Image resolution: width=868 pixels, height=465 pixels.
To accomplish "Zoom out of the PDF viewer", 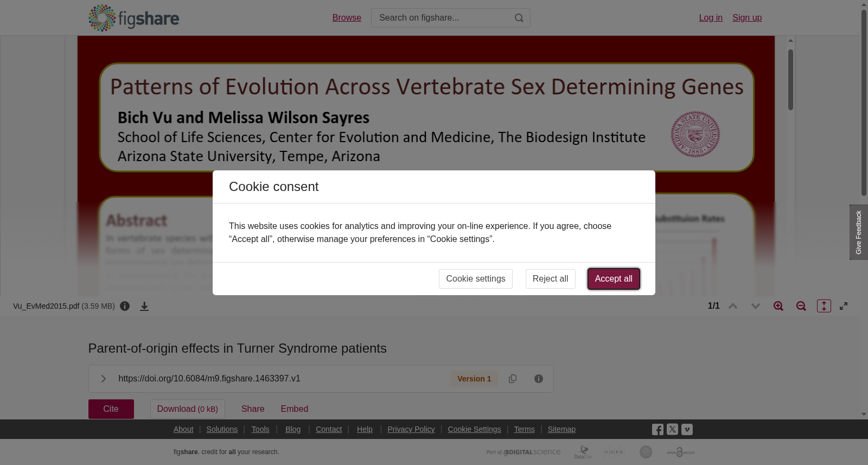I will coord(801,306).
